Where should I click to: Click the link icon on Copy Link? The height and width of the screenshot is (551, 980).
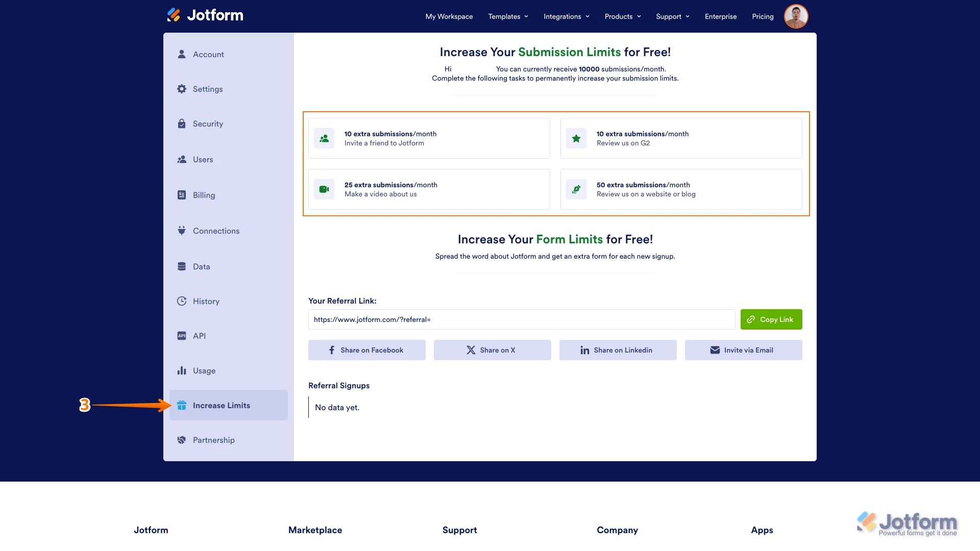coord(751,319)
